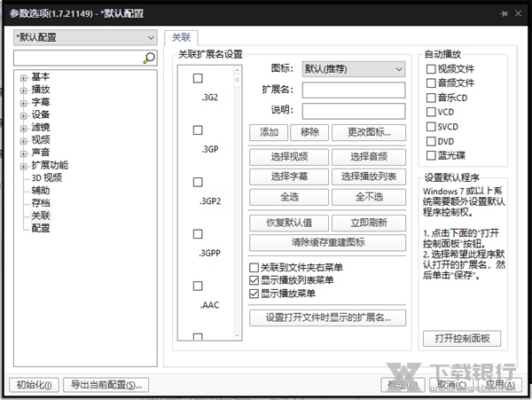The width and height of the screenshot is (532, 400).
Task: Tick the 蓝光碟 autoplay checkbox
Action: point(431,156)
